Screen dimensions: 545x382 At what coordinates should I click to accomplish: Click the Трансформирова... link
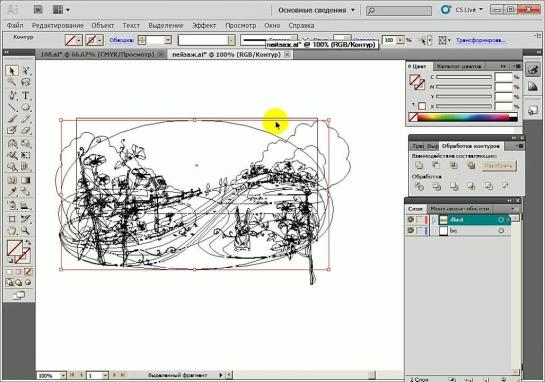(x=481, y=40)
